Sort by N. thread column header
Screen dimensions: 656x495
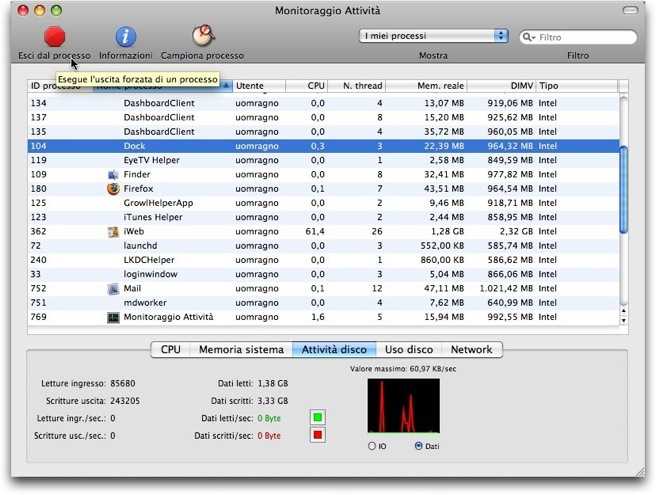point(356,86)
